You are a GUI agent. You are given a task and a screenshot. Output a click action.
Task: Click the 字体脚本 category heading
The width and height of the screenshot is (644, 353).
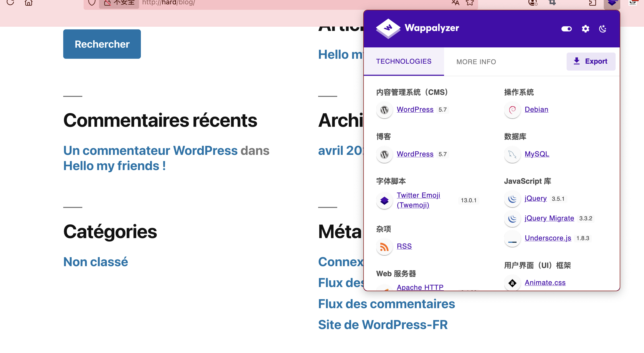[391, 181]
